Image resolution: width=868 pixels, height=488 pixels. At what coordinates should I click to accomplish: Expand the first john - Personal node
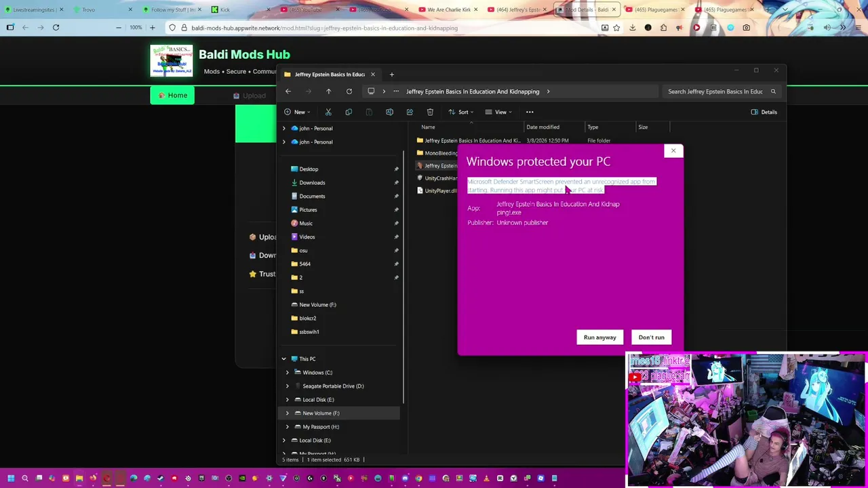284,128
